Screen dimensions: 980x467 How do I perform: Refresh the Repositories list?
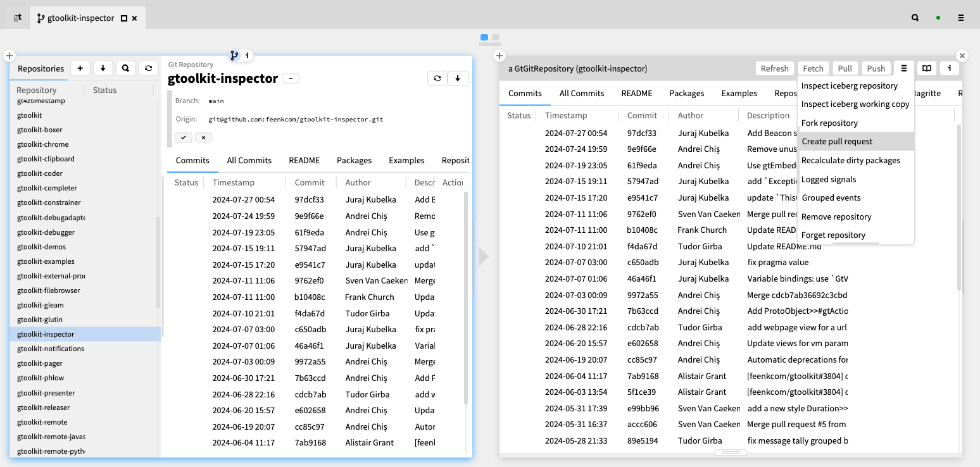tap(148, 68)
